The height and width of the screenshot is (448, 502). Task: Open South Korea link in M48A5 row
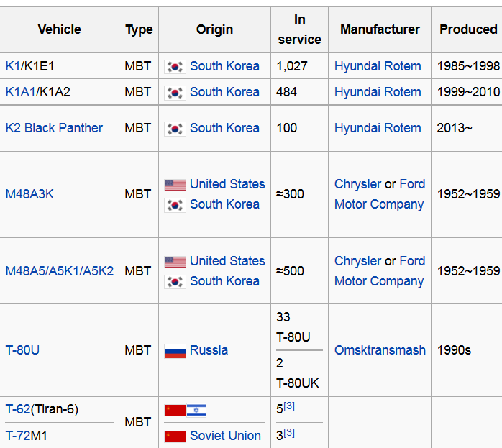point(224,281)
